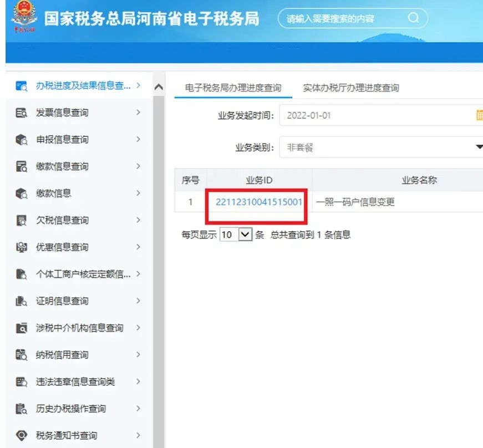Click the 序号 column header

[191, 180]
